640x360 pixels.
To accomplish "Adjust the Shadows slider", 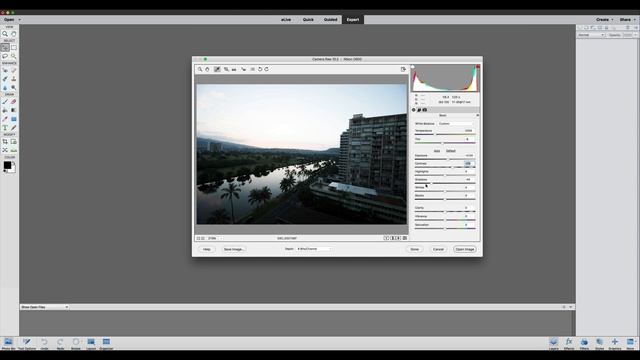I will click(x=430, y=183).
